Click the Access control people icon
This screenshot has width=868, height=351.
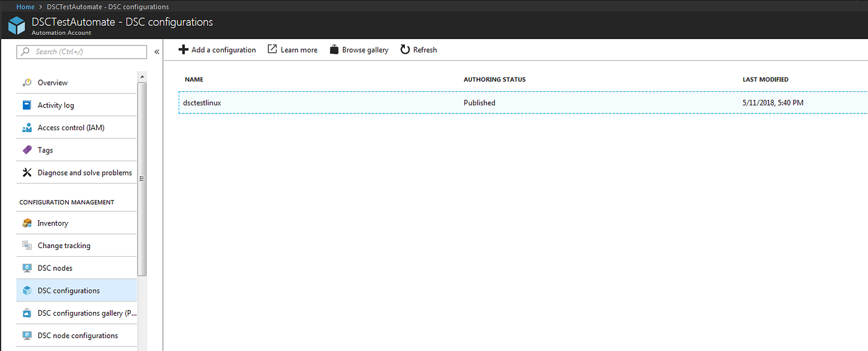click(27, 128)
